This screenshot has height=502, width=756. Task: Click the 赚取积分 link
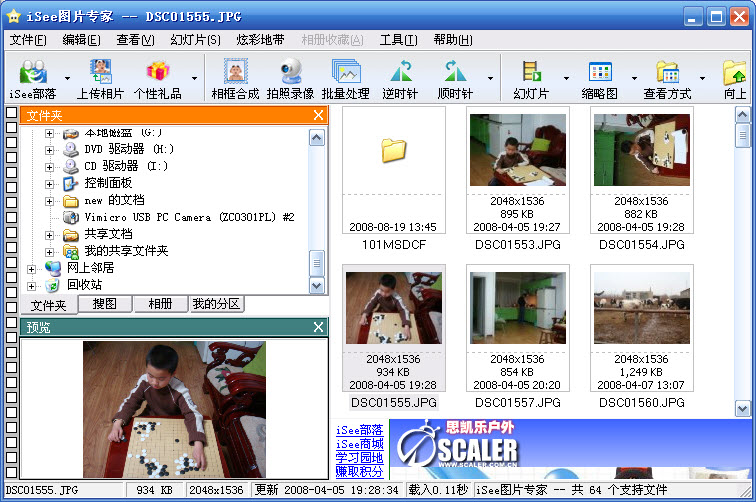(x=359, y=471)
